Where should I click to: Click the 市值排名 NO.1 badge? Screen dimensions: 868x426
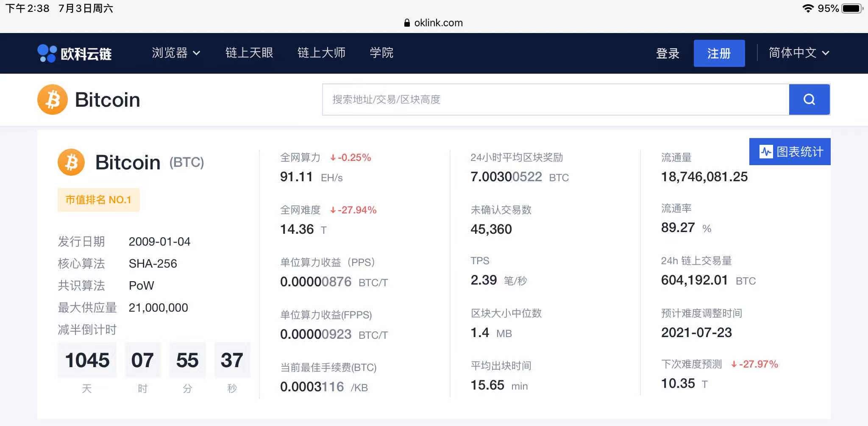pos(98,200)
